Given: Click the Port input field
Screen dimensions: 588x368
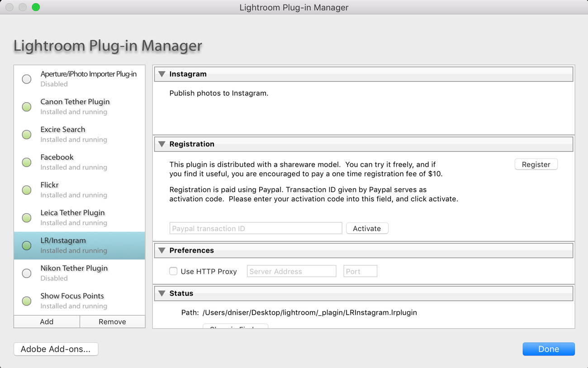Looking at the screenshot, I should 360,271.
